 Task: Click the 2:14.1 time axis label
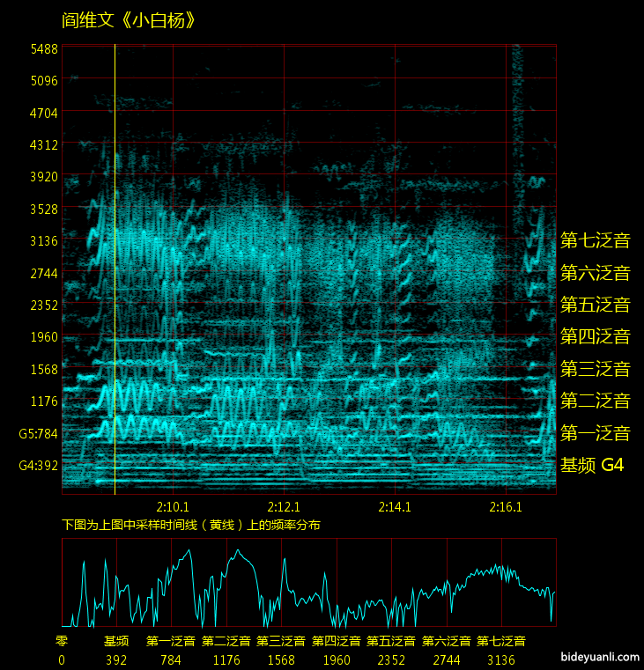395,507
